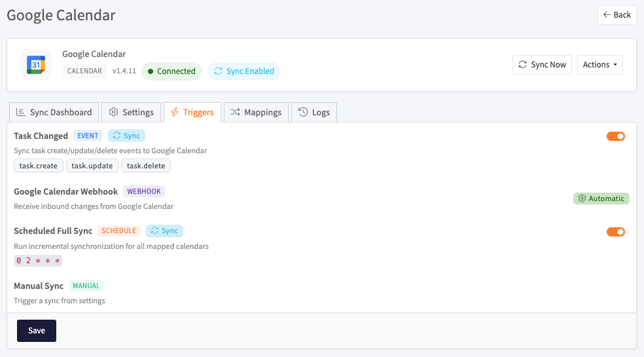Go to the Mappings tab
644x357 pixels.
point(256,112)
